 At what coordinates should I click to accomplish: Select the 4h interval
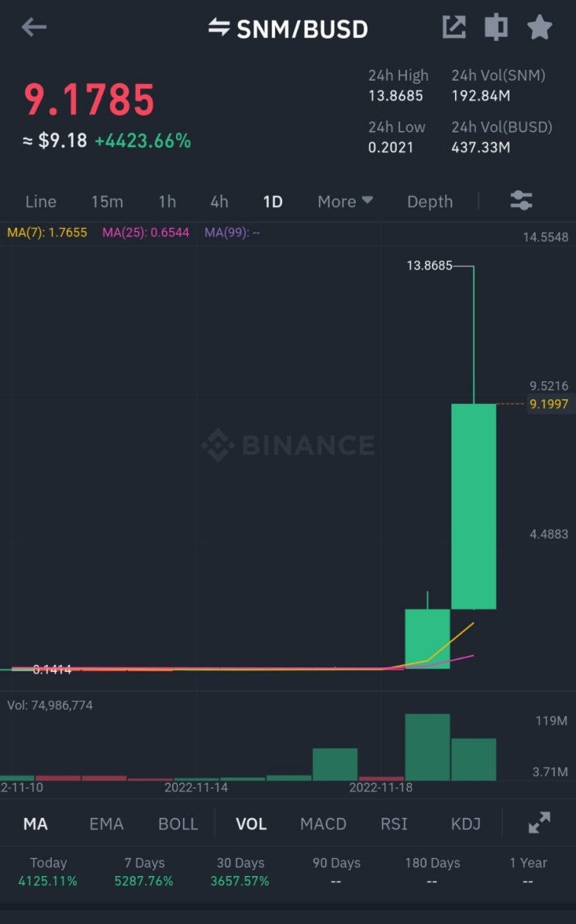tap(219, 202)
